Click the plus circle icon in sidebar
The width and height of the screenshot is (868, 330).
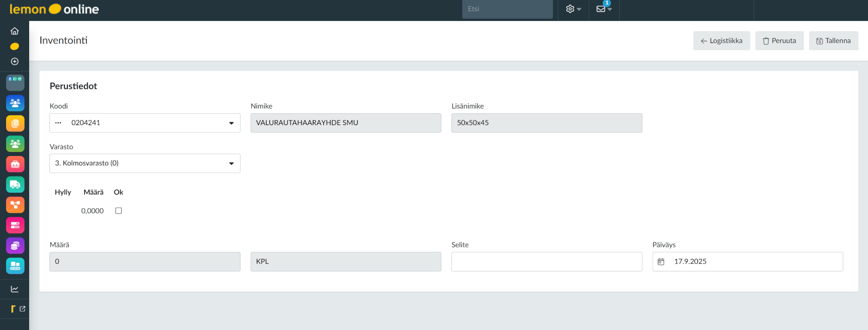tap(15, 62)
